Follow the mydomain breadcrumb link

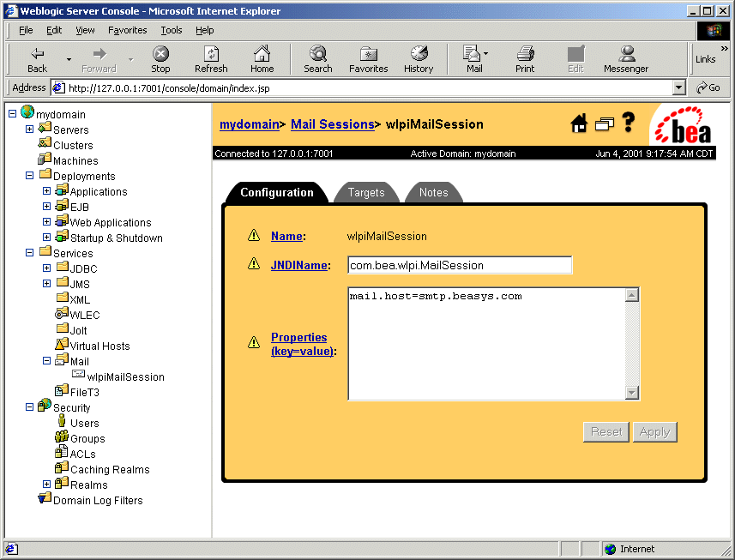coord(250,124)
